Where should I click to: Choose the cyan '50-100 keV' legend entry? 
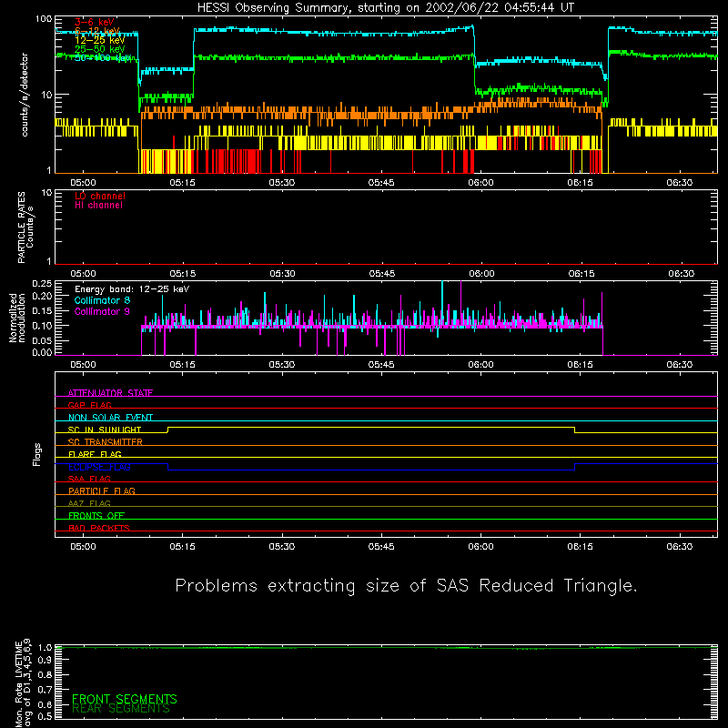coord(103,58)
